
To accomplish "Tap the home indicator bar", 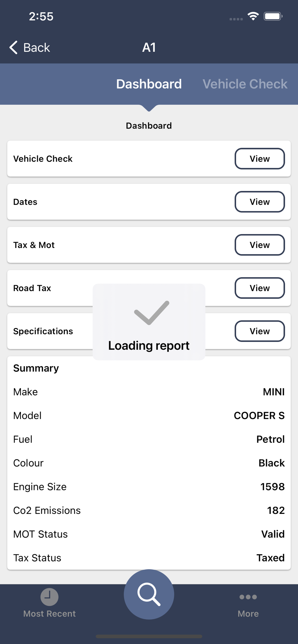I will click(x=149, y=636).
